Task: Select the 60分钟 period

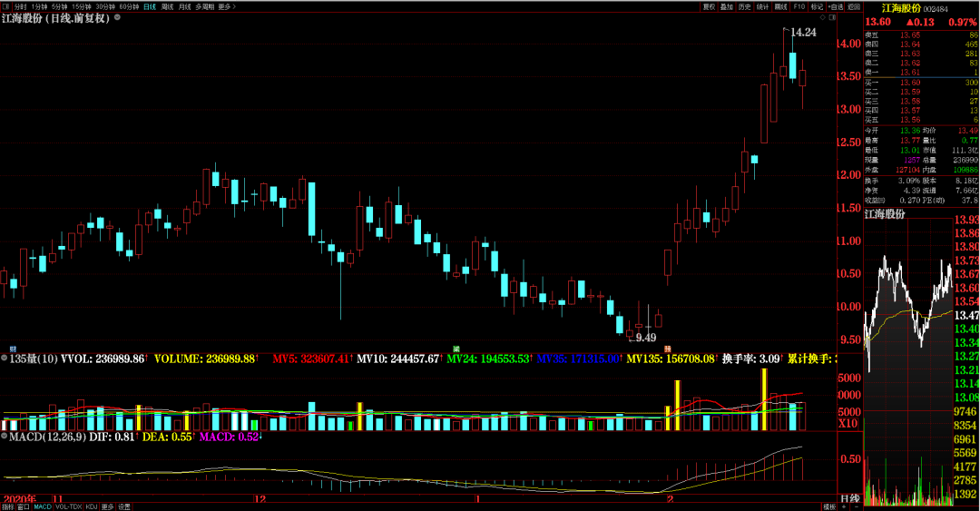Action: pyautogui.click(x=129, y=7)
